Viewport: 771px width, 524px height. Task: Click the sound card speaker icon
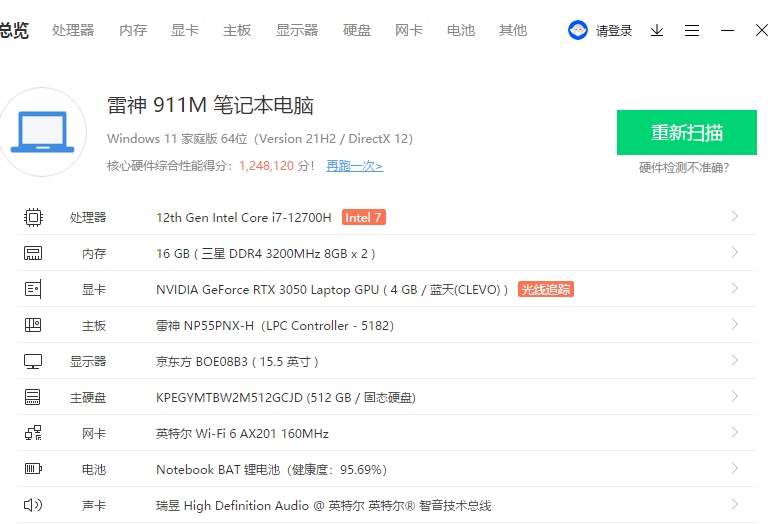pyautogui.click(x=33, y=505)
